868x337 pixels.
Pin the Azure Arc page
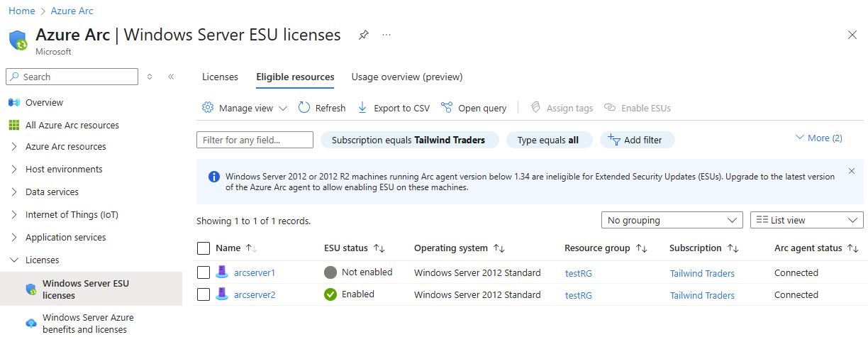(x=364, y=35)
